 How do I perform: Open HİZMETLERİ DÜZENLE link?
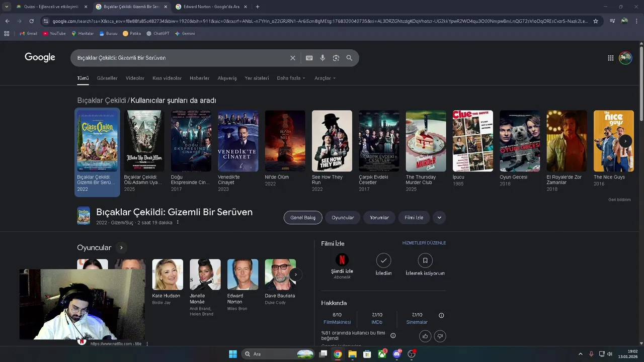tap(424, 243)
